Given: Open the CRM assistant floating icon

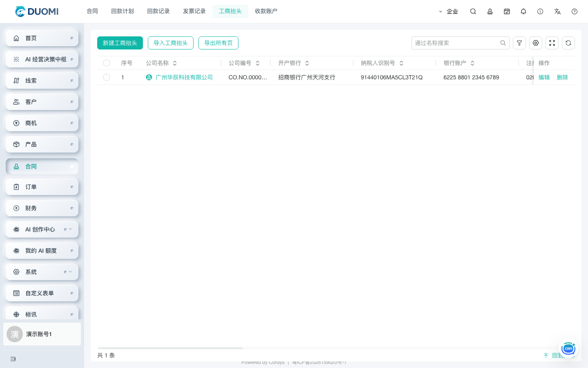Looking at the screenshot, I should click(x=568, y=348).
